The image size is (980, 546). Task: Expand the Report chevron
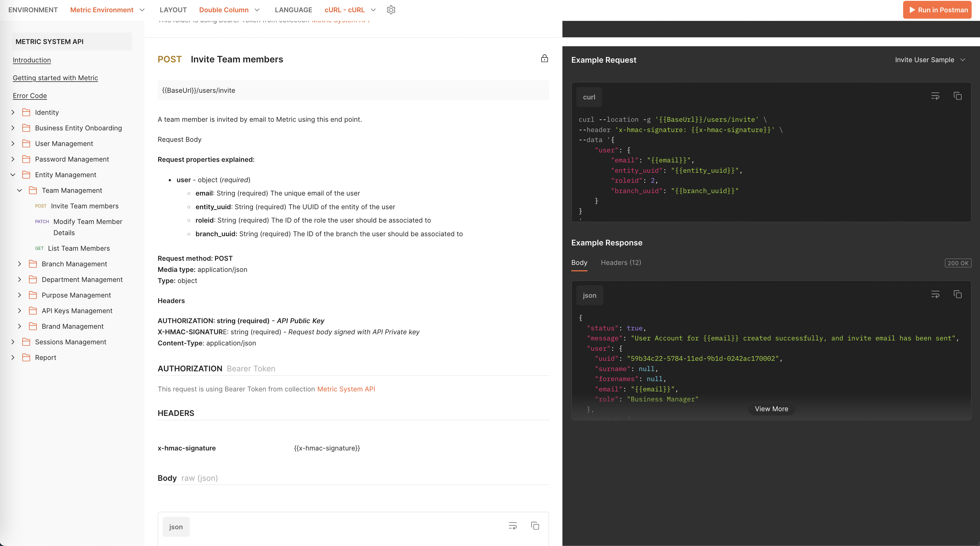pyautogui.click(x=13, y=357)
